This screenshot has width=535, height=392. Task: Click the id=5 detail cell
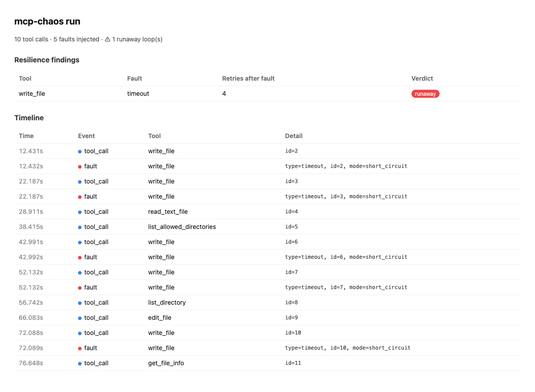click(292, 227)
